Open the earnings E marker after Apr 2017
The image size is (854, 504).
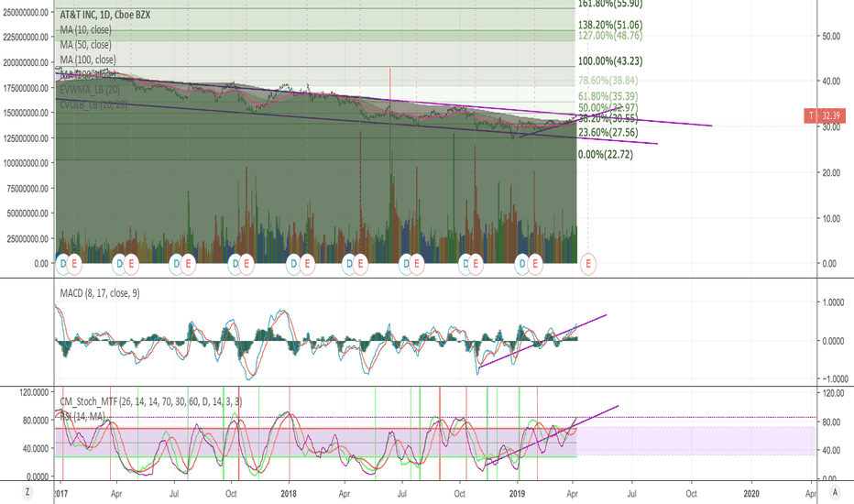131,264
